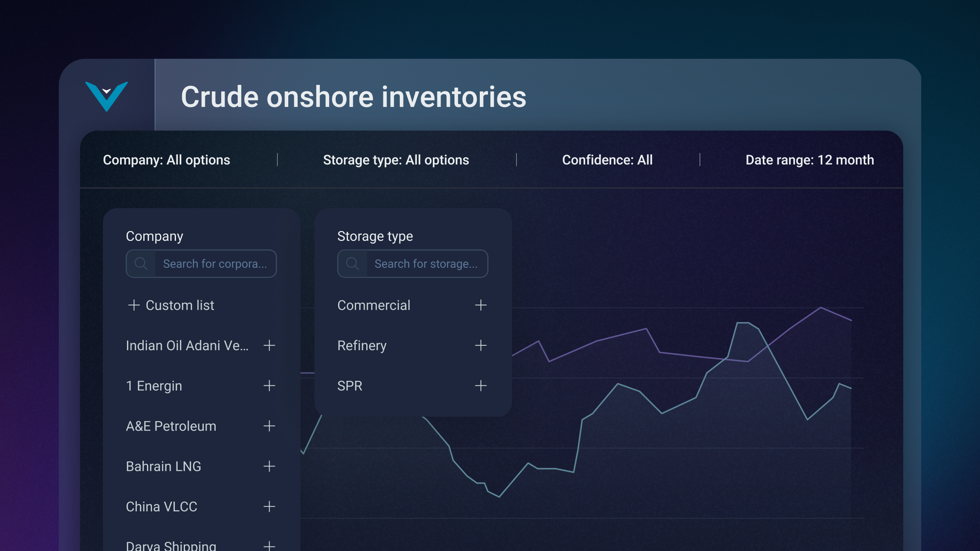Add Refinery storage type with plus icon

[481, 346]
